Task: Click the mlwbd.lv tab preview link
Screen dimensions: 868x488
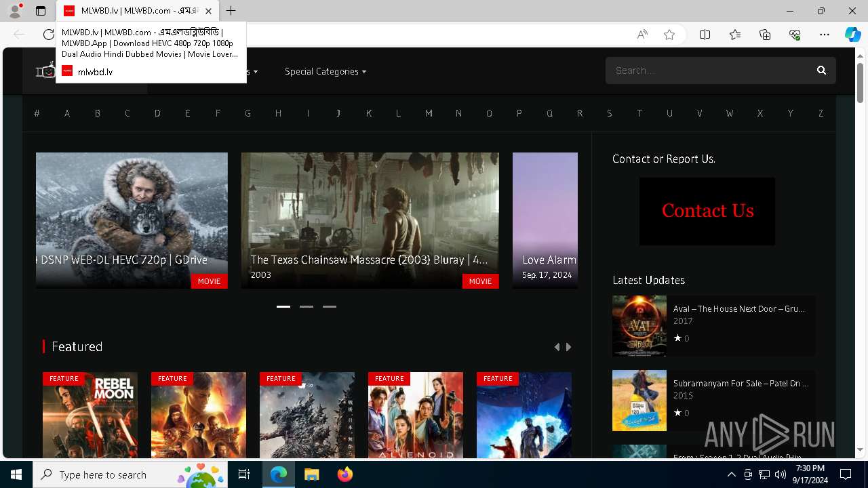Action: 95,71
